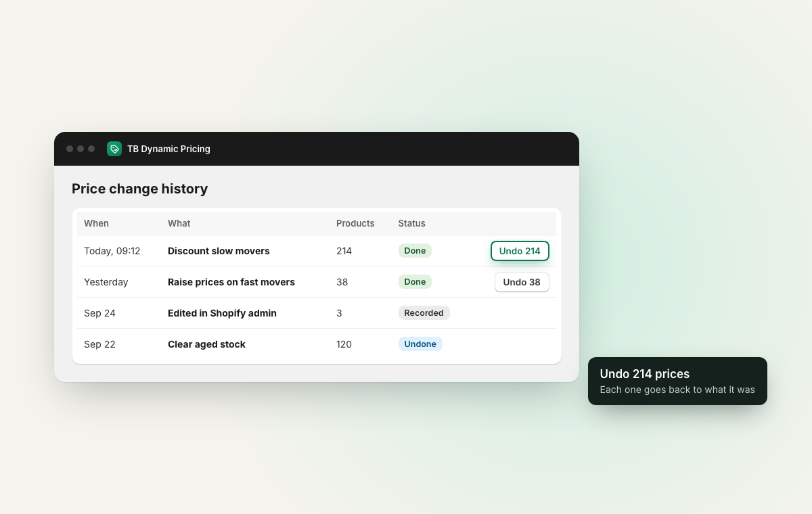This screenshot has height=514, width=812.
Task: Click the TB Dynamic Pricing app icon
Action: click(x=114, y=149)
